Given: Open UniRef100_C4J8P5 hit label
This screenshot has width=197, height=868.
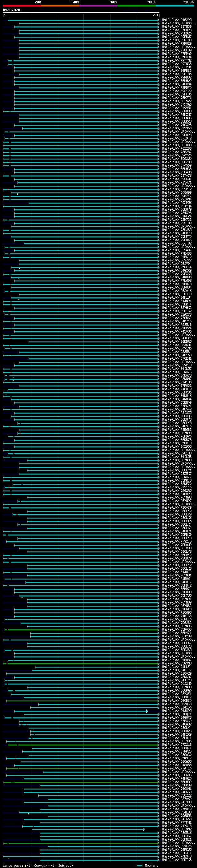Looking at the screenshot, I should (x=176, y=711).
